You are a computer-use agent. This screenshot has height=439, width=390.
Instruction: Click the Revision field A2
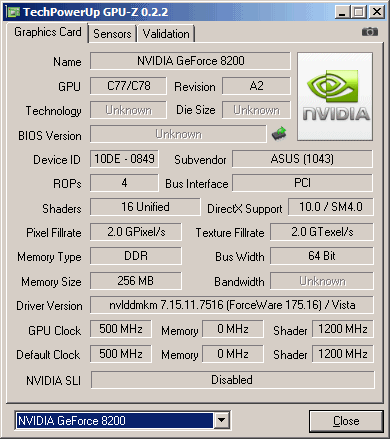click(x=256, y=86)
